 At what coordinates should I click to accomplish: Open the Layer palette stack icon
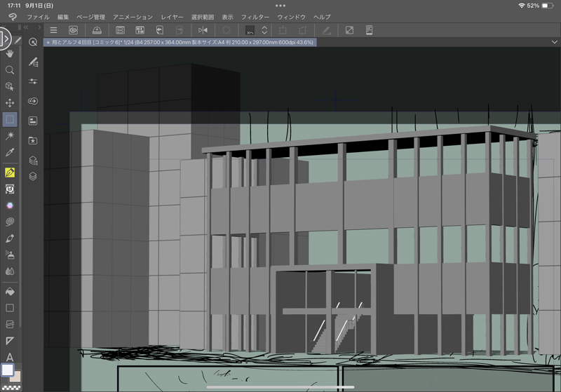pyautogui.click(x=33, y=176)
